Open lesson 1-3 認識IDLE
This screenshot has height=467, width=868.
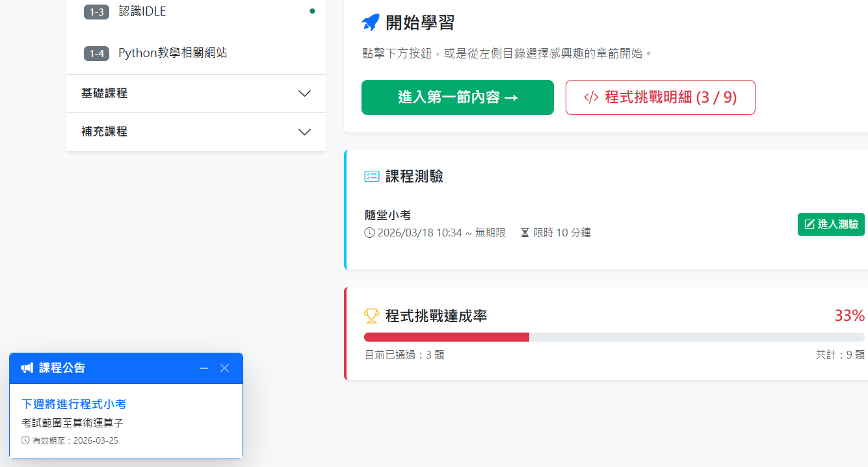[142, 12]
